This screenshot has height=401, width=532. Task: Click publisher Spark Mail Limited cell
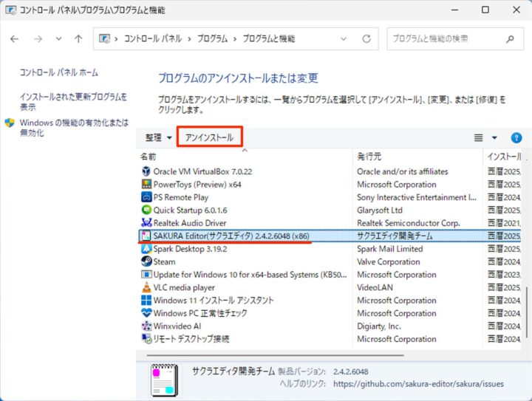coord(390,248)
